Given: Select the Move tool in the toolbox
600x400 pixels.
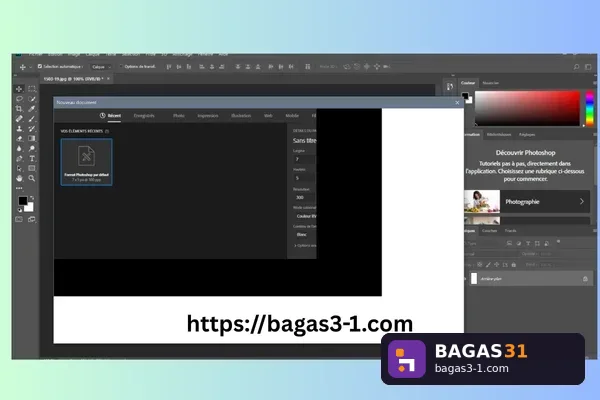Looking at the screenshot, I should [x=19, y=89].
